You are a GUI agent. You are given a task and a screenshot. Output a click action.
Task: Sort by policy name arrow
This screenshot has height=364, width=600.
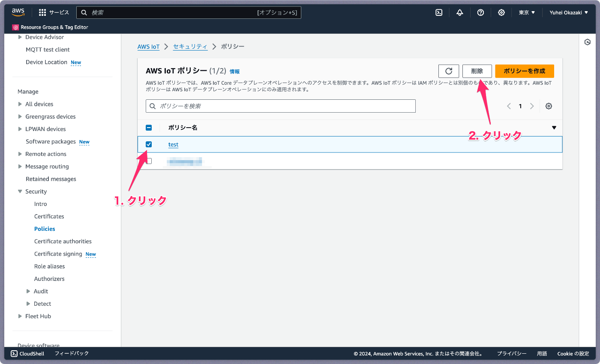(x=554, y=128)
